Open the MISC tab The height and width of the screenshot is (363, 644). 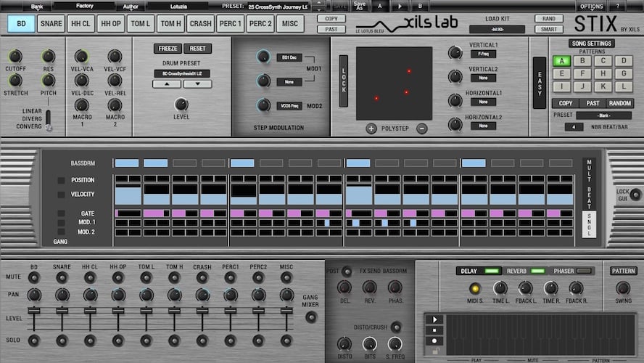coord(290,23)
